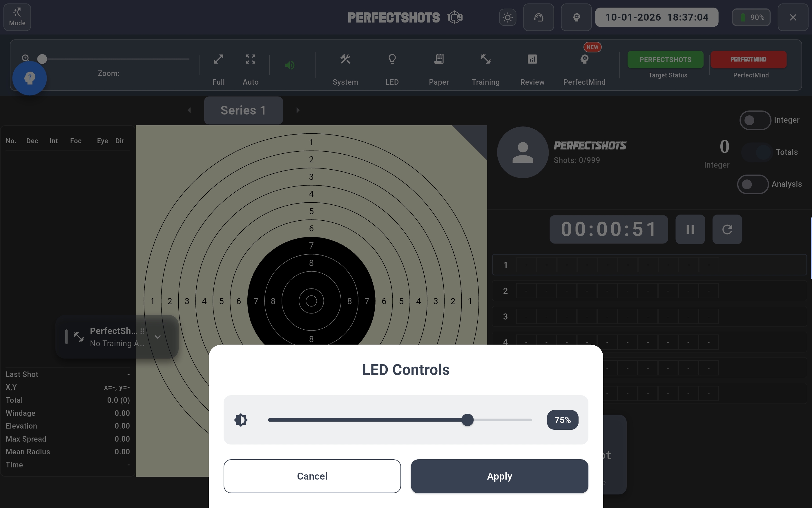This screenshot has width=812, height=508.
Task: Click the Full screen expand icon
Action: tap(218, 59)
